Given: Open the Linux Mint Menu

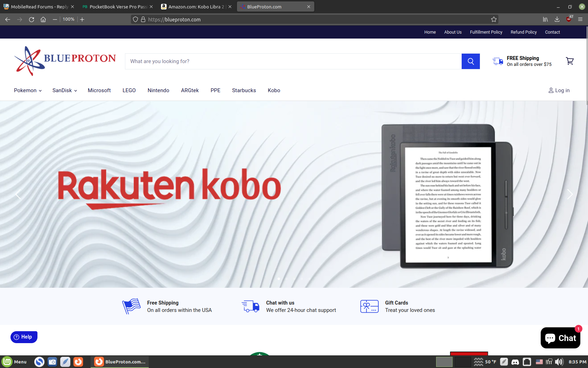Looking at the screenshot, I should [14, 362].
